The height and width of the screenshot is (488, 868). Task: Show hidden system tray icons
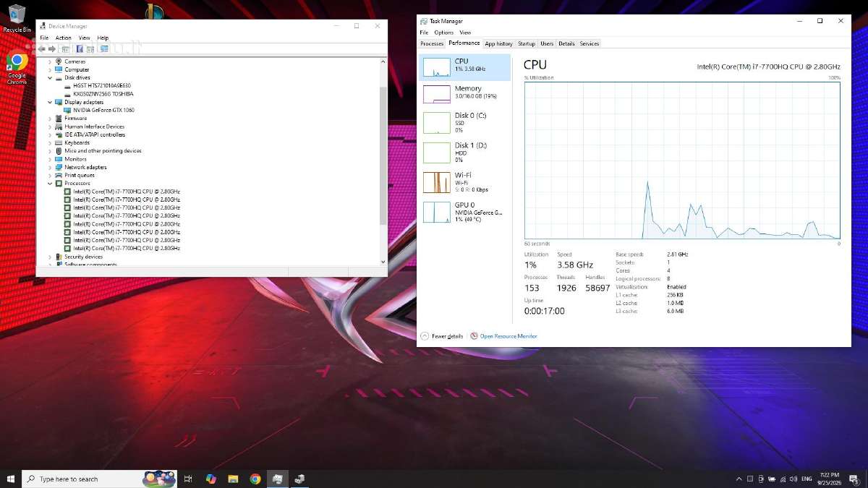[x=739, y=479]
